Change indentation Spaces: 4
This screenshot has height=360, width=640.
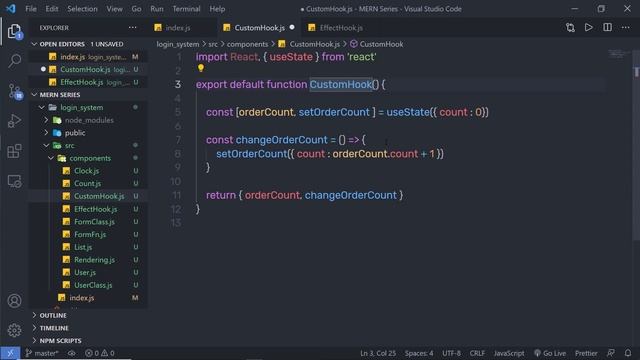pos(419,353)
